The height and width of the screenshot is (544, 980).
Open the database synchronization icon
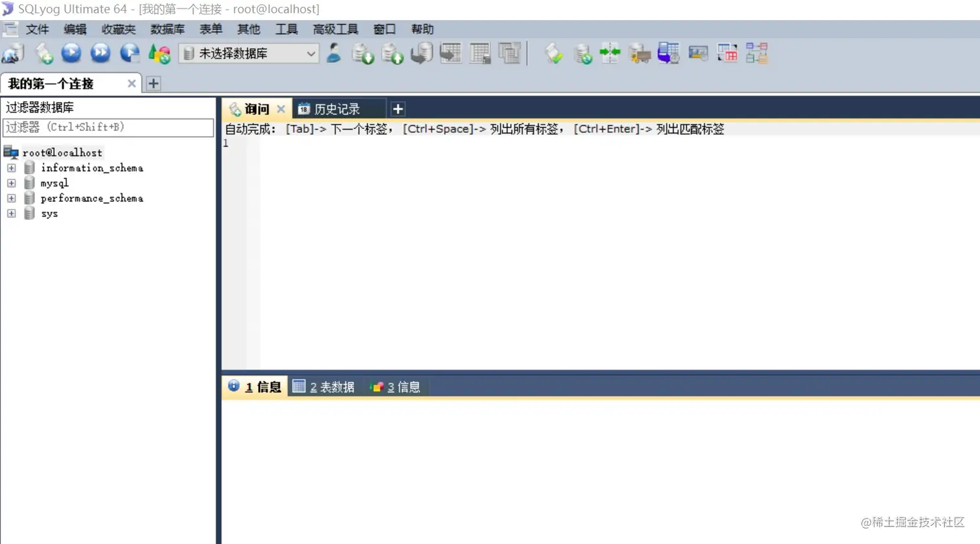coord(583,53)
